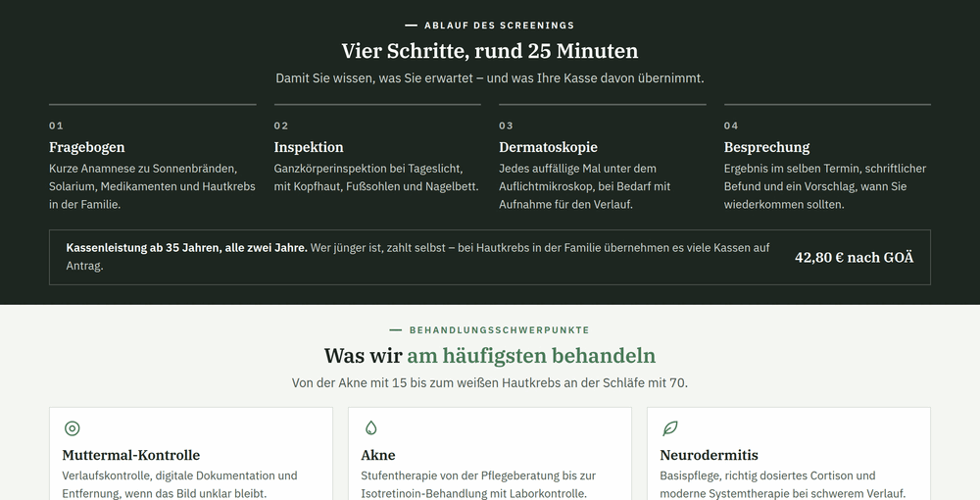Click the droplet icon above Akne
The width and height of the screenshot is (980, 500).
point(370,428)
